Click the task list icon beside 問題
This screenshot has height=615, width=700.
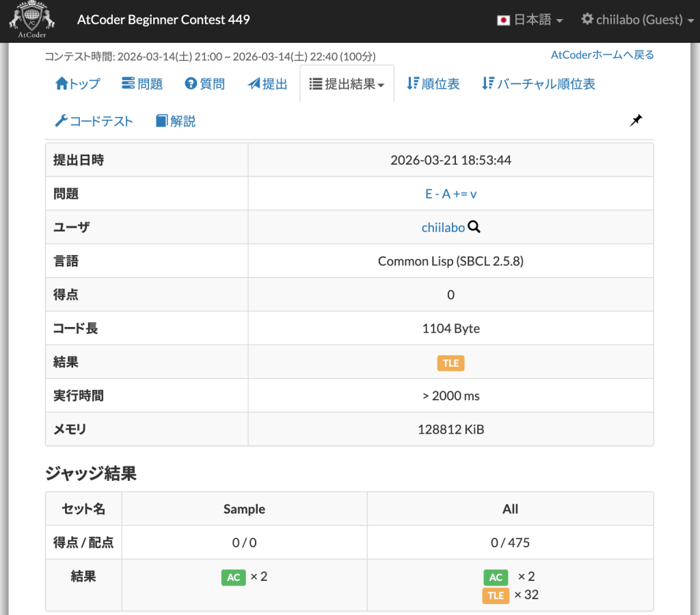point(128,83)
